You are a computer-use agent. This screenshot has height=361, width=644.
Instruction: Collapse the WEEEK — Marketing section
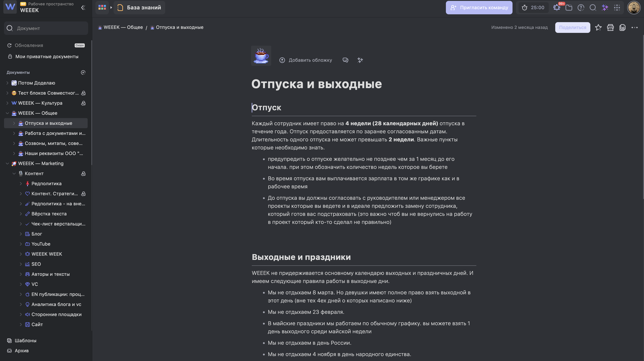tap(7, 163)
